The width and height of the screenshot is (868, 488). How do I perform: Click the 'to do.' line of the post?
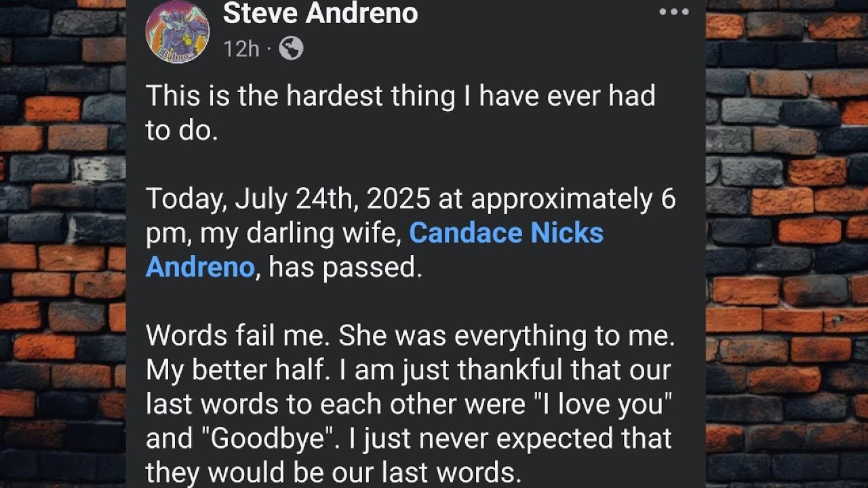182,131
